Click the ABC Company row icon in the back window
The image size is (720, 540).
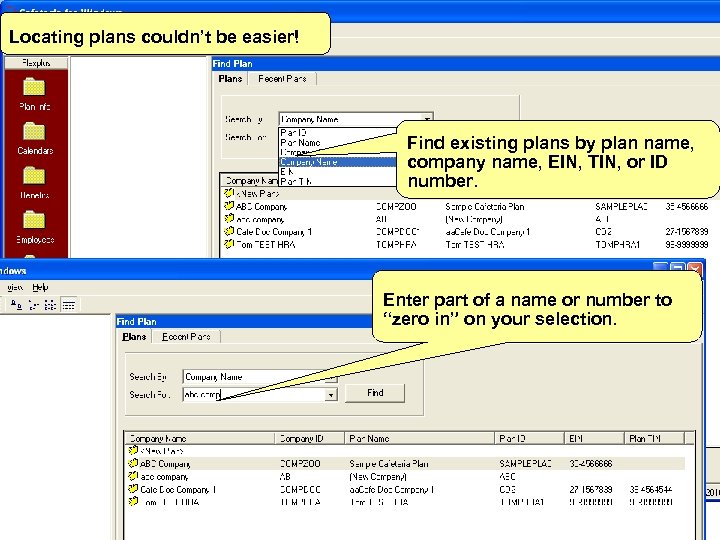tap(229, 206)
